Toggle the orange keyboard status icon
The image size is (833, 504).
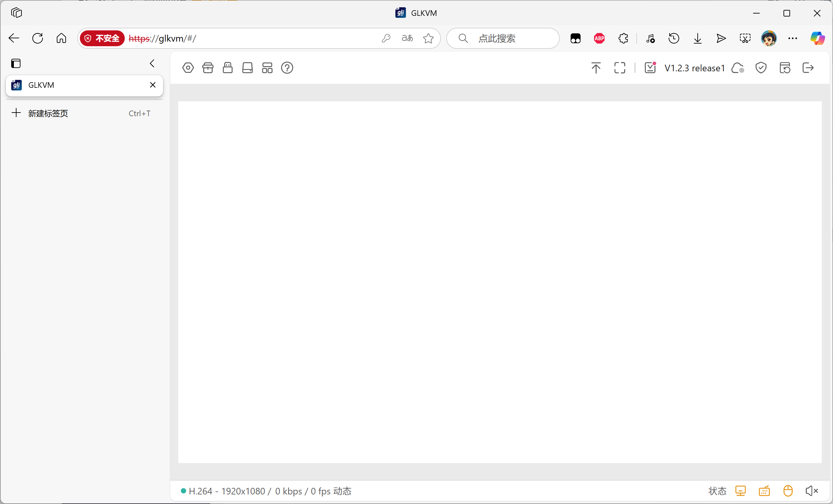764,491
